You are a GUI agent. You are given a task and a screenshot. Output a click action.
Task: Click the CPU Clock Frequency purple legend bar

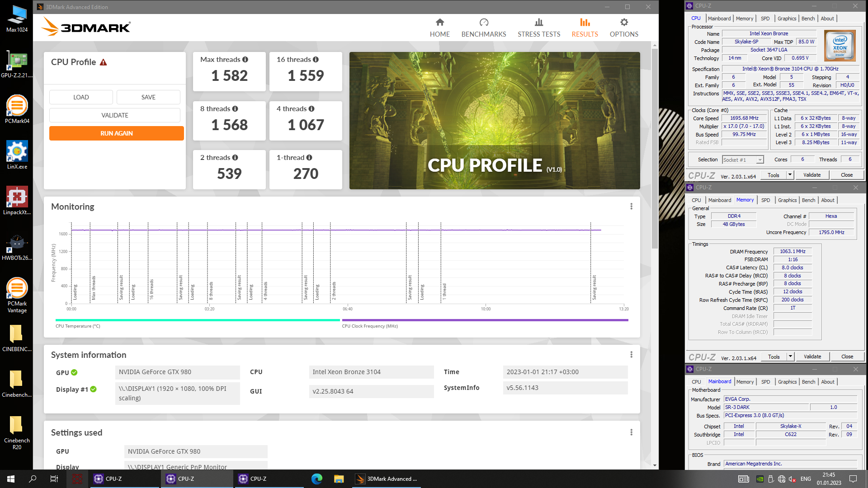click(485, 320)
